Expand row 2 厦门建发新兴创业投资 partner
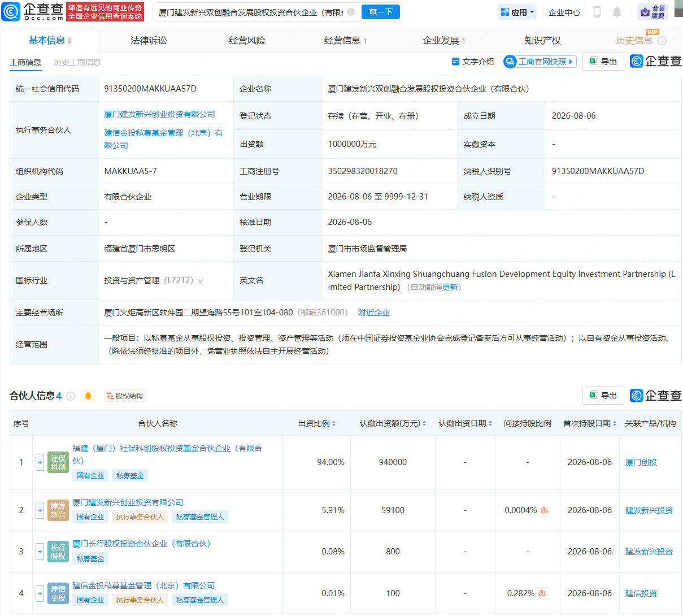683x616 pixels. (x=40, y=510)
